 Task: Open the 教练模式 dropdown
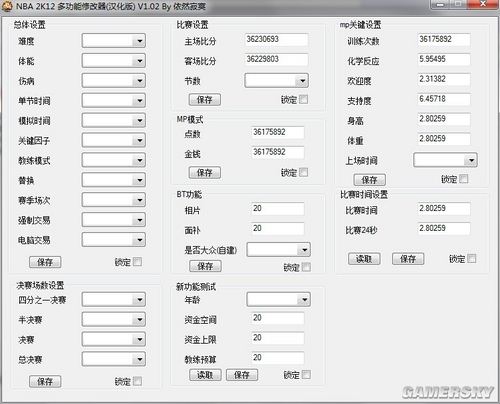pyautogui.click(x=114, y=160)
